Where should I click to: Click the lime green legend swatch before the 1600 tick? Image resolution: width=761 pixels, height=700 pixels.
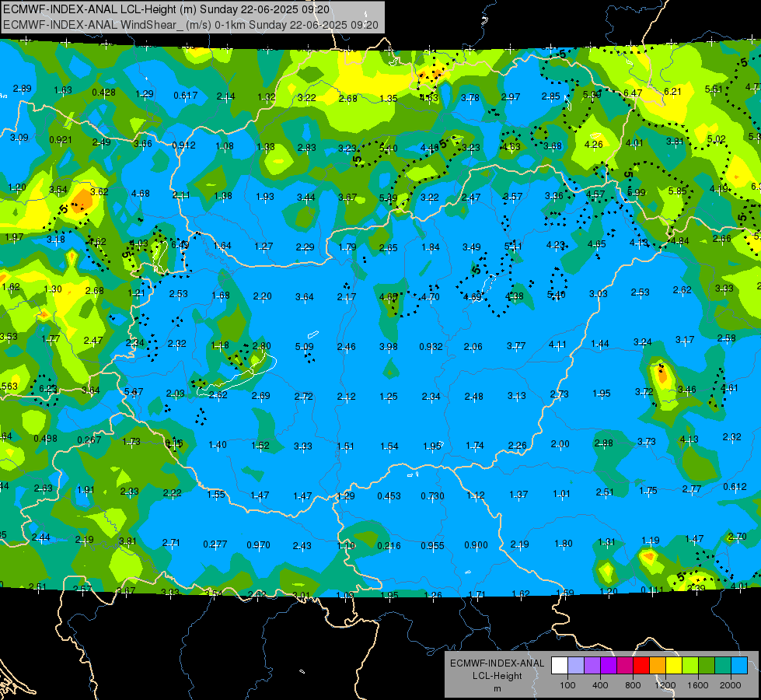(690, 666)
